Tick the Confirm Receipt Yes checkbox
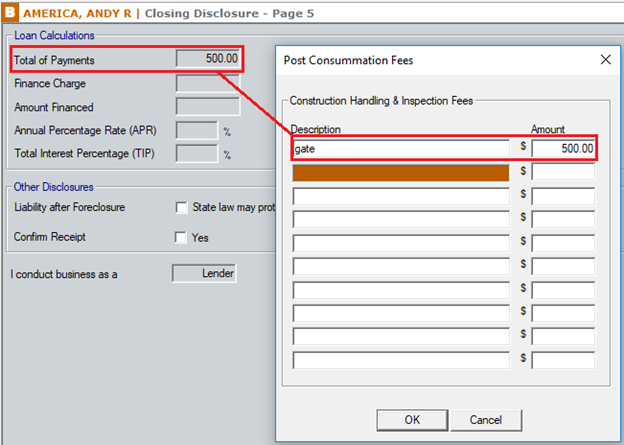 tap(181, 238)
